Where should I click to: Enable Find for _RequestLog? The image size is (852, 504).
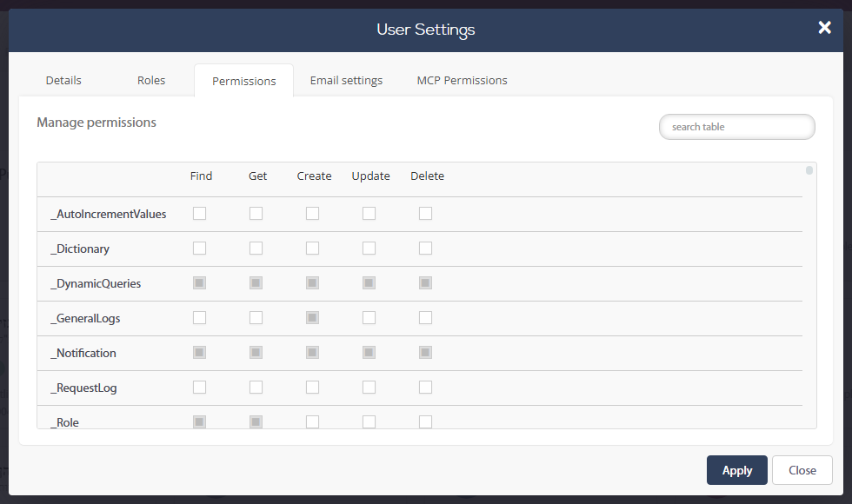click(199, 388)
